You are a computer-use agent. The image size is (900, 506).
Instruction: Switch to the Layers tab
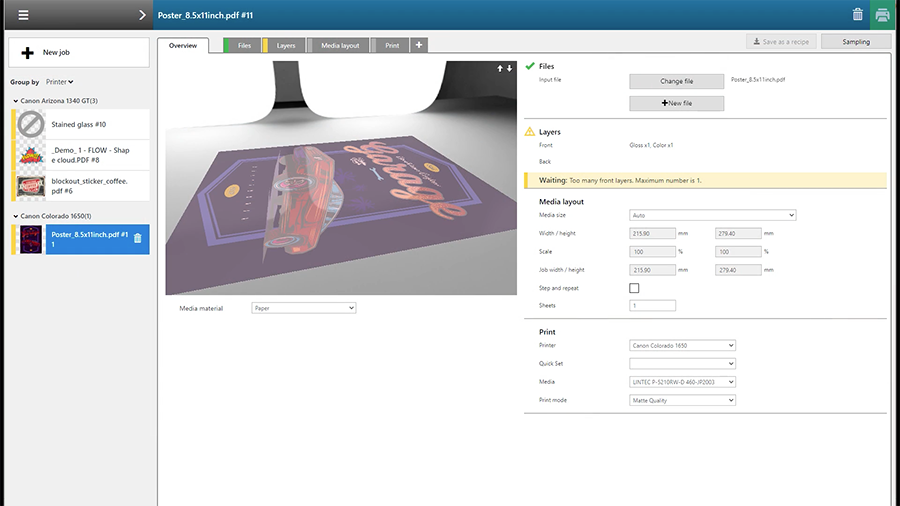[x=285, y=45]
